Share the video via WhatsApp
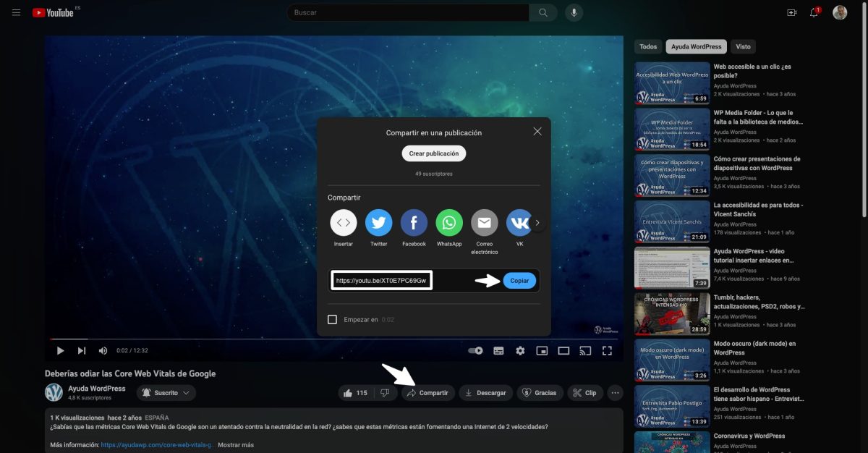The image size is (868, 453). (x=448, y=222)
